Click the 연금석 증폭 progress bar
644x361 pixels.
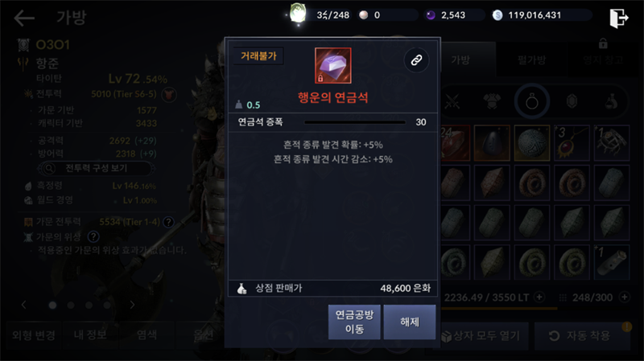point(355,122)
